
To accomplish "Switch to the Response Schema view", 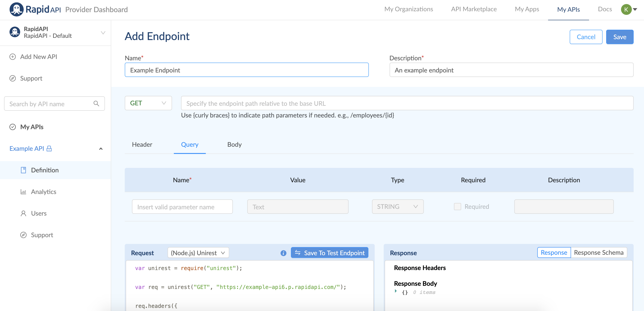I will (x=599, y=252).
